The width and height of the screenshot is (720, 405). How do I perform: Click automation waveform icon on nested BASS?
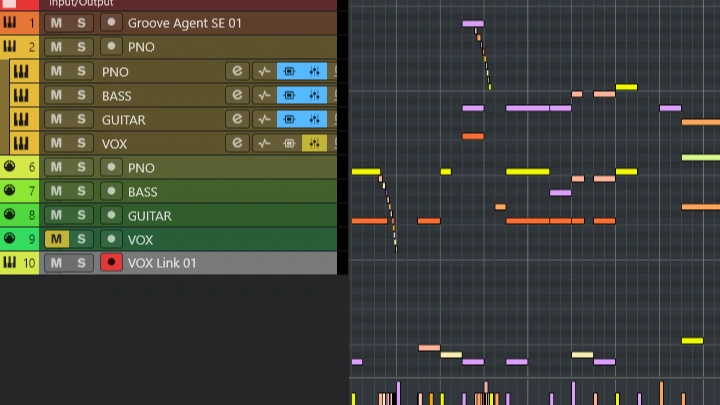pos(264,95)
